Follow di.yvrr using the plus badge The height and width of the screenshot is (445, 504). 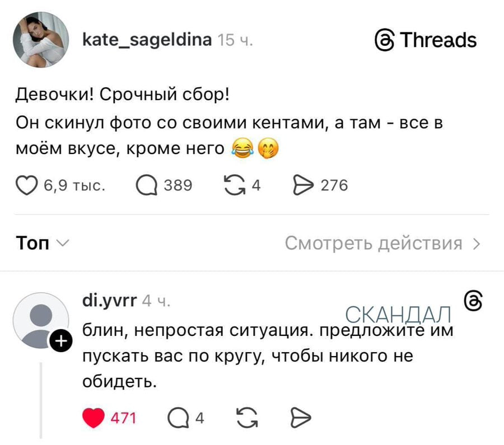pos(60,340)
